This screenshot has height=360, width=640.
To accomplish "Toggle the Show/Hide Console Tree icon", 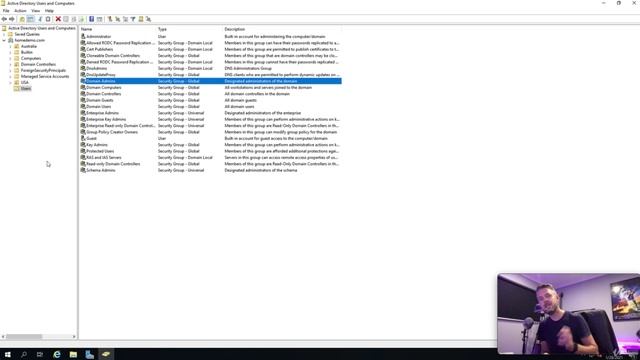I will click(30, 19).
